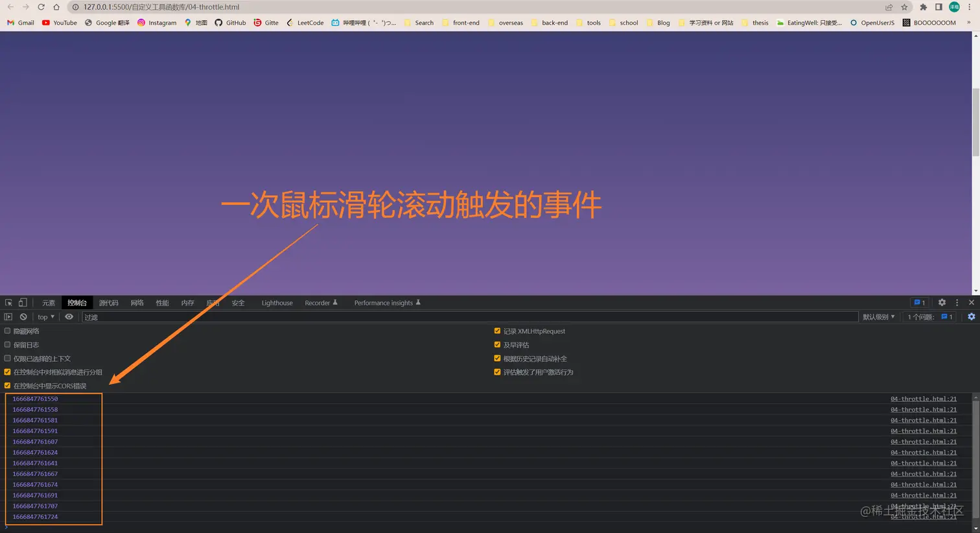This screenshot has height=533, width=980.
Task: Open the GitHub bookmark
Action: point(230,23)
